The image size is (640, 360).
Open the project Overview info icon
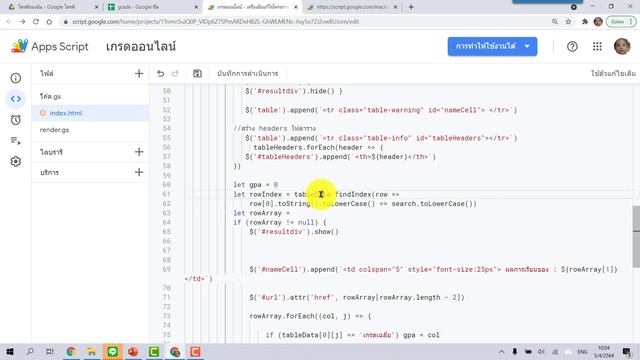click(x=16, y=78)
